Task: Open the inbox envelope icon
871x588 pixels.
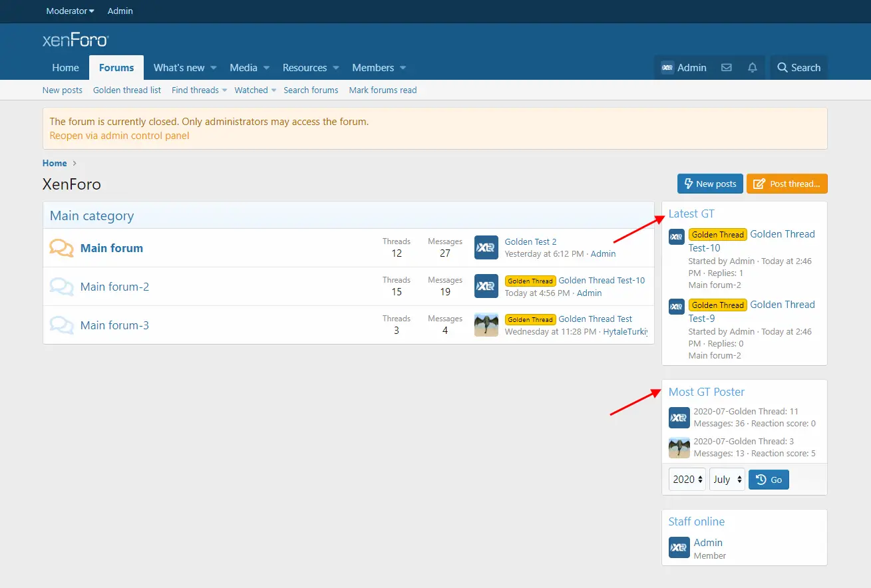Action: [x=727, y=68]
